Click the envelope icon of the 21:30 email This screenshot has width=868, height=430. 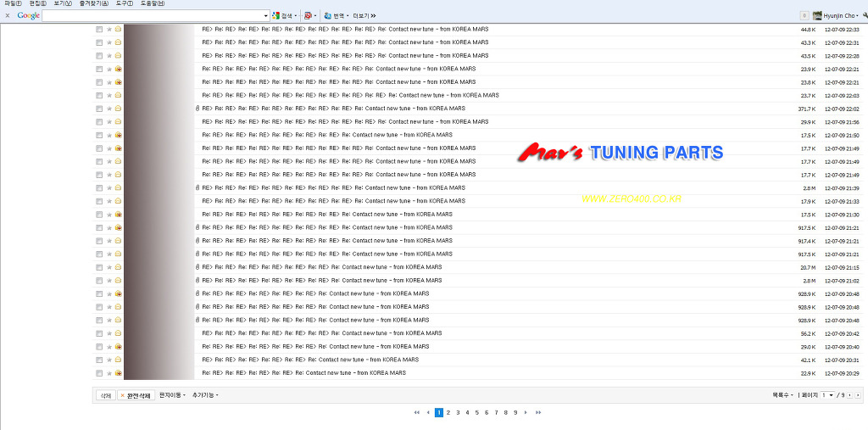pyautogui.click(x=118, y=215)
